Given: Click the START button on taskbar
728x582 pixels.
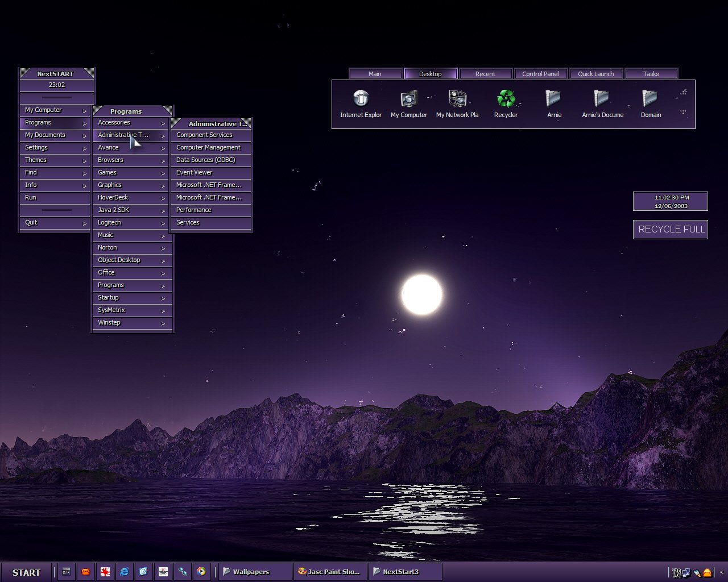Looking at the screenshot, I should click(x=26, y=572).
